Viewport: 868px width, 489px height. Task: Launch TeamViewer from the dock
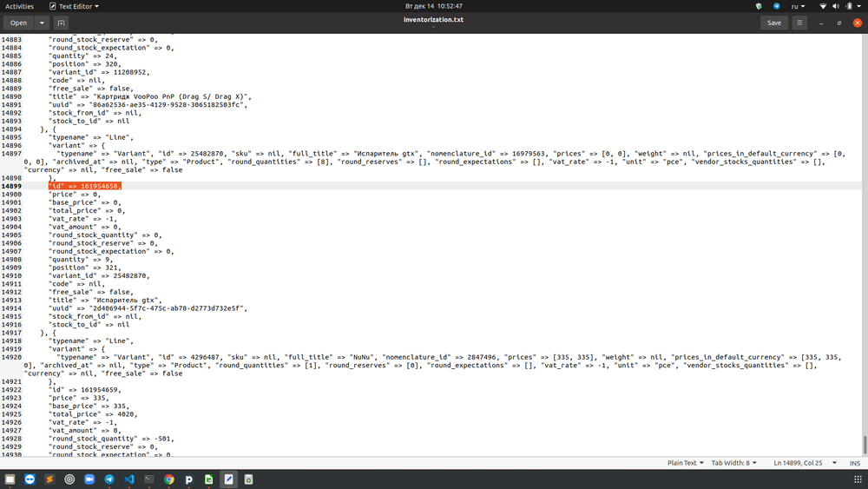(x=30, y=479)
